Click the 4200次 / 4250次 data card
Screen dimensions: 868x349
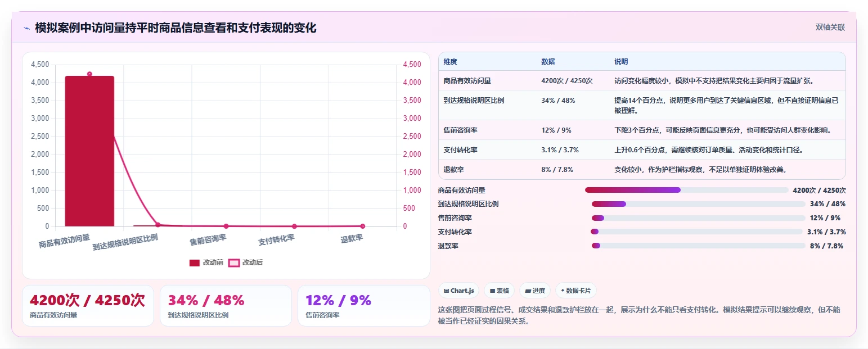point(88,306)
